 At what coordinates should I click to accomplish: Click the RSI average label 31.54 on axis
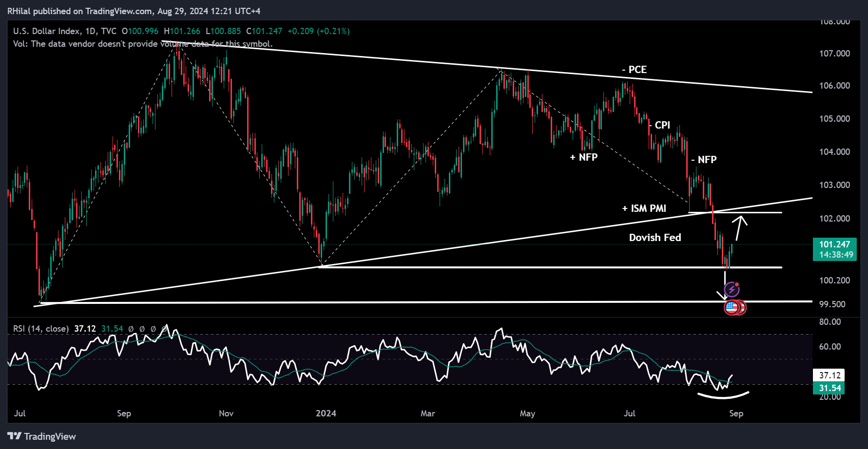point(830,388)
